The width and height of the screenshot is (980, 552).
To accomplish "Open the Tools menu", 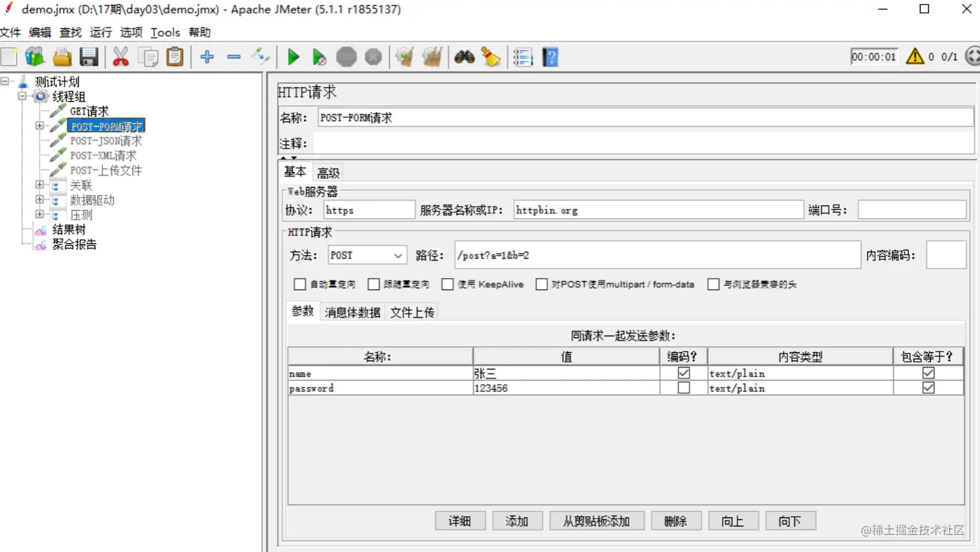I will [165, 32].
